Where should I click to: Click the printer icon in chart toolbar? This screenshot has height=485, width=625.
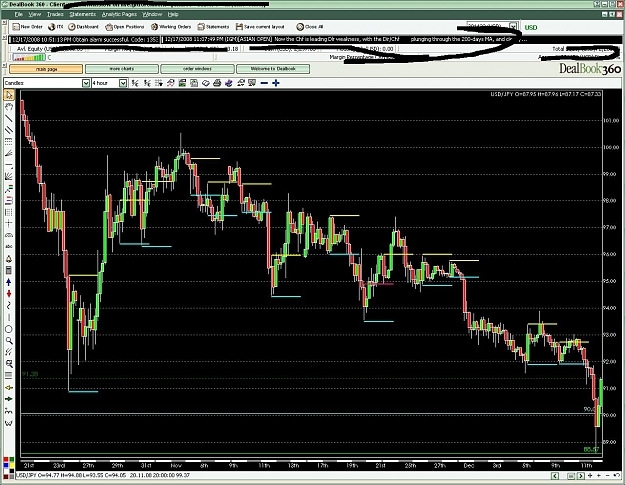pos(217,83)
